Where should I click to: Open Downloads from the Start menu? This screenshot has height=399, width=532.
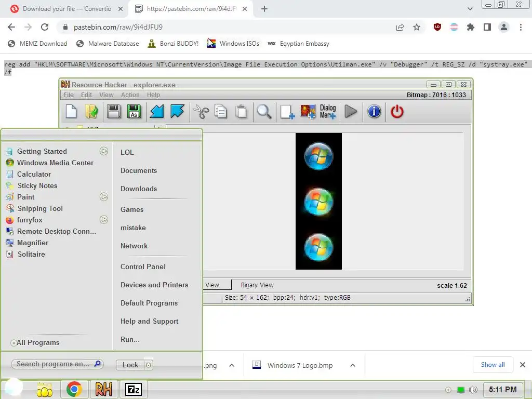[139, 189]
